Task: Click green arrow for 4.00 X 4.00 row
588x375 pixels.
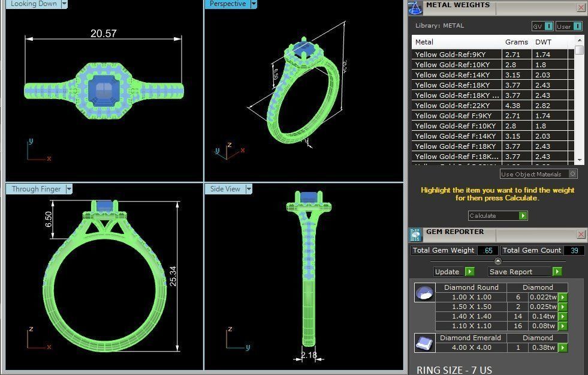Action: (x=562, y=347)
